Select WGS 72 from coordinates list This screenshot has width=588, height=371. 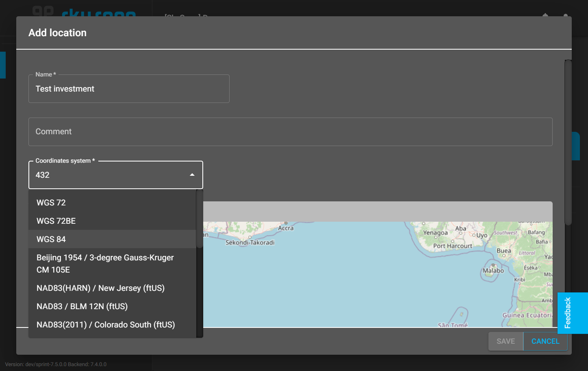113,203
